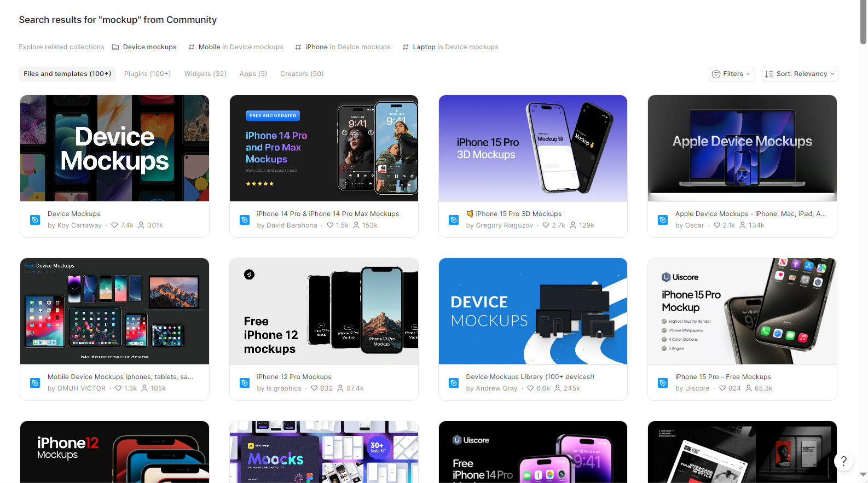Select the Files and templates tab
This screenshot has width=868, height=483.
pos(67,74)
